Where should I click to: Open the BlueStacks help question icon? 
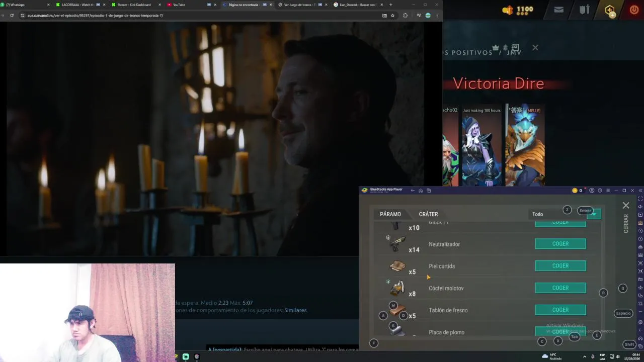click(x=600, y=191)
